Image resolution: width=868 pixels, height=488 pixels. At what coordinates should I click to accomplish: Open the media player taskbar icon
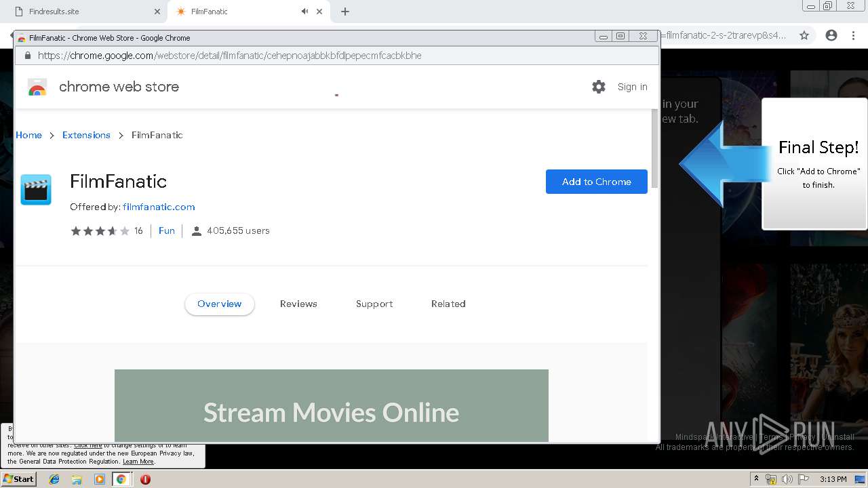[100, 479]
